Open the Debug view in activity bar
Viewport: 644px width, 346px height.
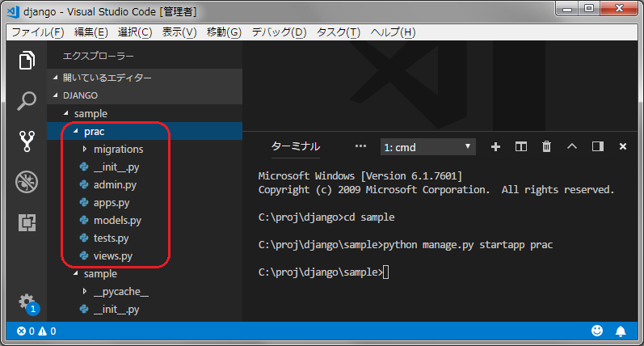(27, 182)
